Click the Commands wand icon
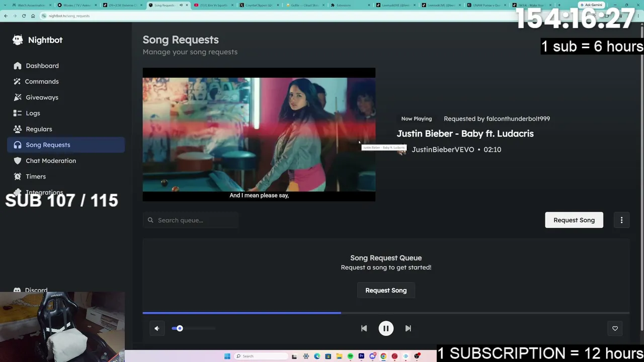 (x=18, y=81)
